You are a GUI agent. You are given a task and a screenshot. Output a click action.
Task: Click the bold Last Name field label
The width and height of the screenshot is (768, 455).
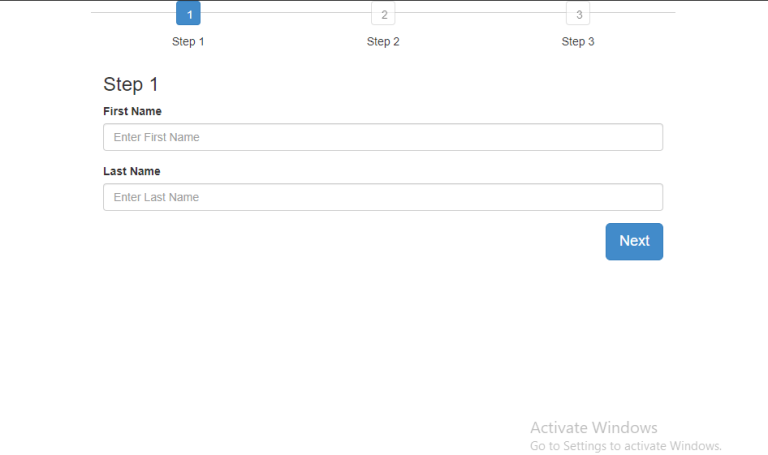click(131, 171)
